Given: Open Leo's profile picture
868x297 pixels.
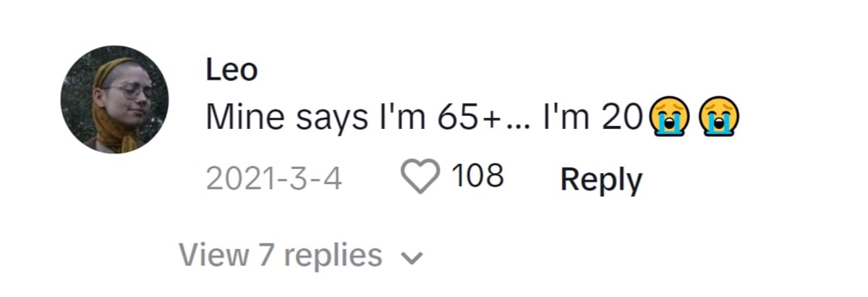Looking at the screenshot, I should coord(114,99).
